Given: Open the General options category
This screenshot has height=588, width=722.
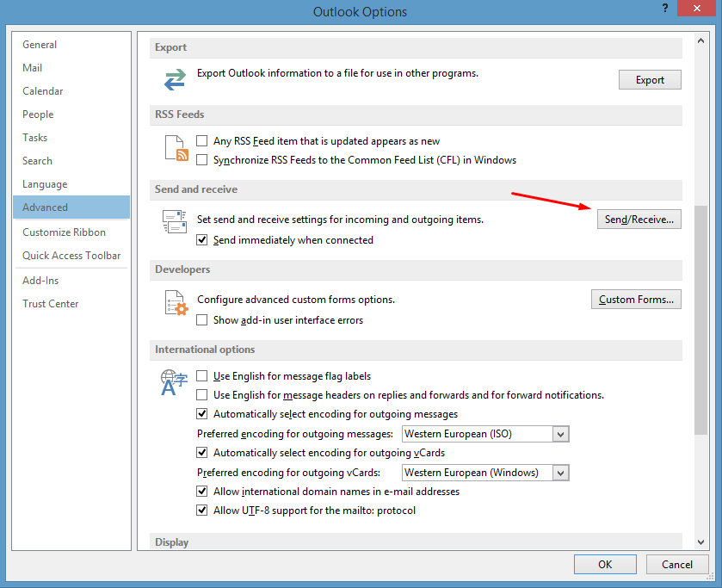Looking at the screenshot, I should tap(71, 45).
